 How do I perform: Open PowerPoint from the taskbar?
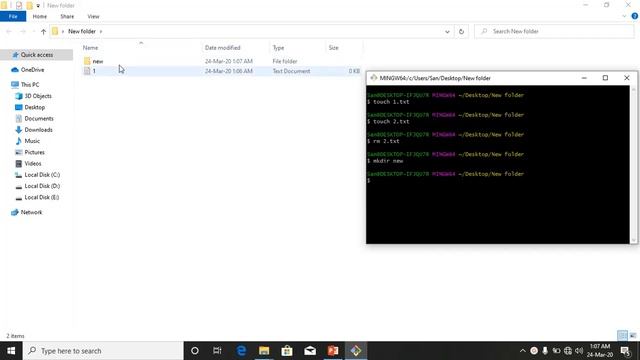point(333,351)
